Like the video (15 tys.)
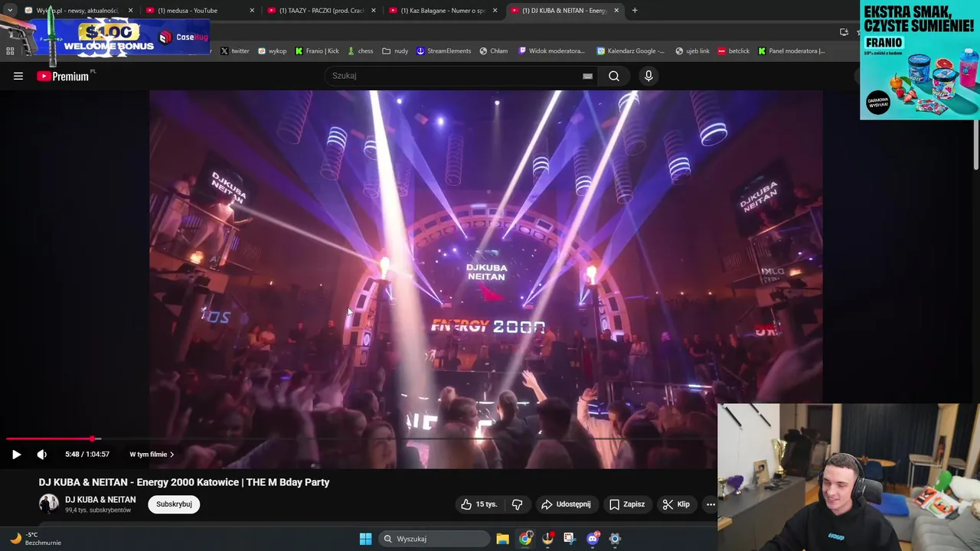This screenshot has width=980, height=551. click(x=479, y=504)
